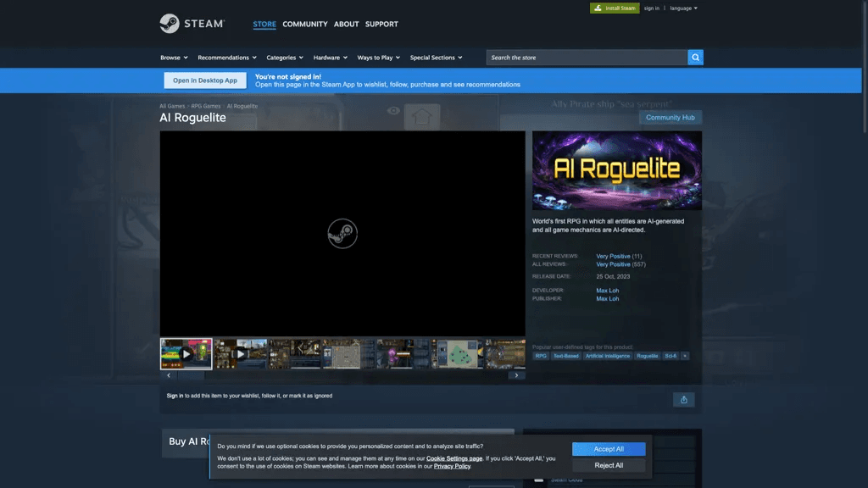Open the Ways to Play dropdown
Viewport: 868px width, 488px height.
(378, 58)
